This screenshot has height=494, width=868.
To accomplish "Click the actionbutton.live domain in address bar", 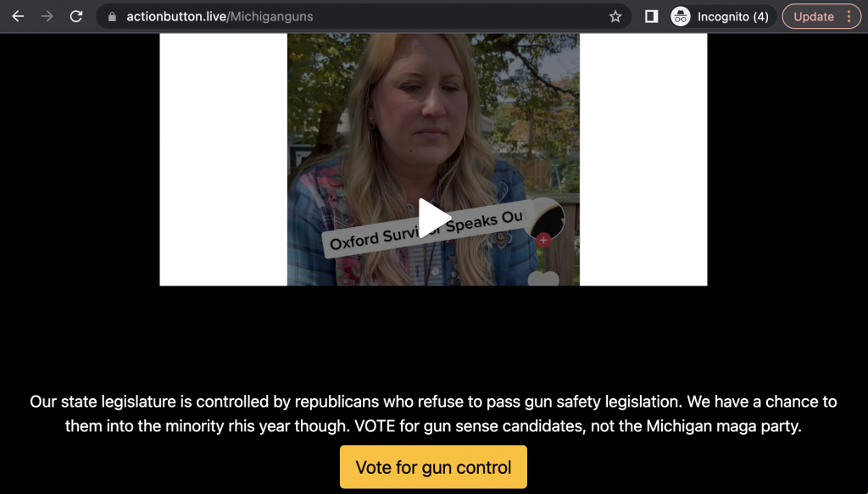I will coord(176,17).
